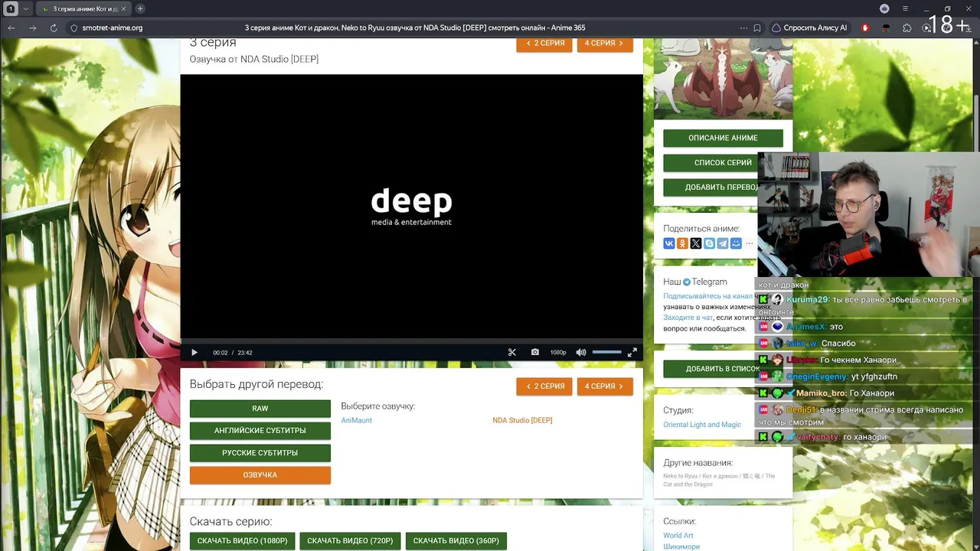Share anime on VK
This screenshot has width=980, height=551.
[x=669, y=243]
